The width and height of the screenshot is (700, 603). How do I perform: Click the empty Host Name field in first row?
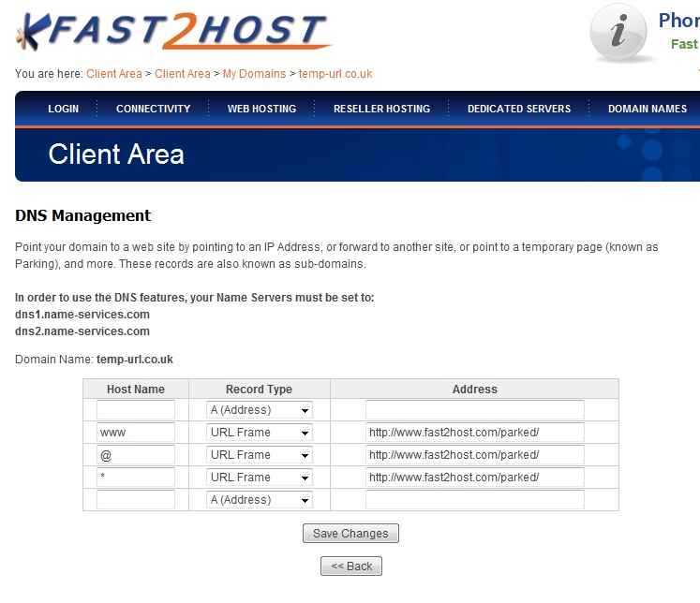[x=136, y=410]
